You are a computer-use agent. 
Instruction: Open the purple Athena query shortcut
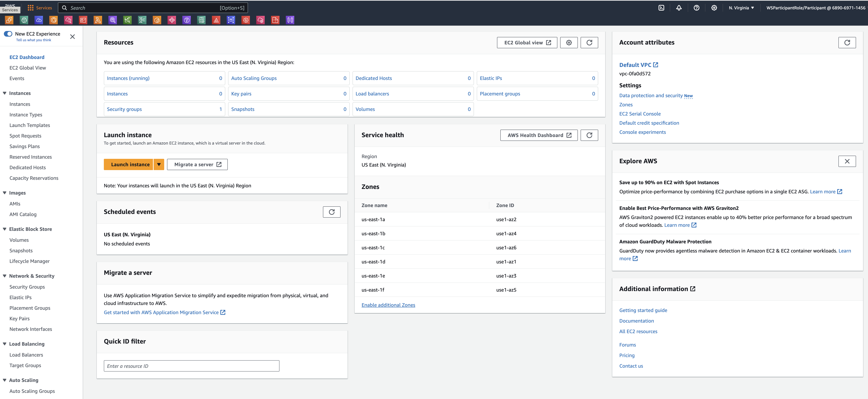tap(113, 20)
